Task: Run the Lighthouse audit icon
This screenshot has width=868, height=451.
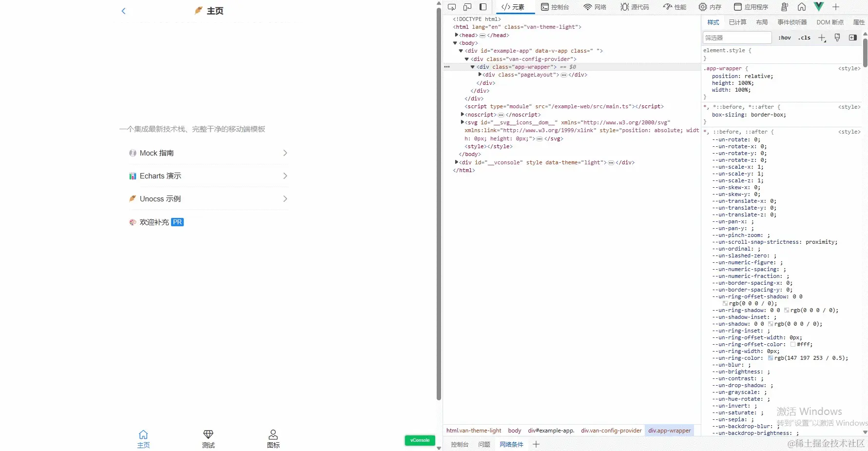Action: pos(784,7)
